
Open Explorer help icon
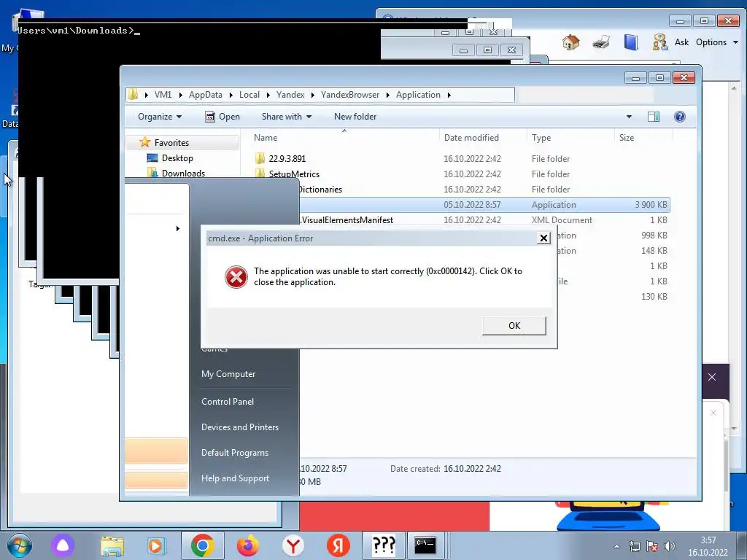tap(680, 117)
